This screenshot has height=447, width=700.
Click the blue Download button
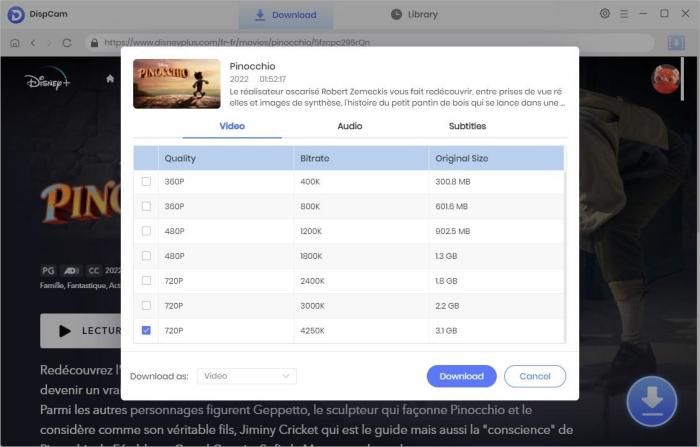[462, 376]
